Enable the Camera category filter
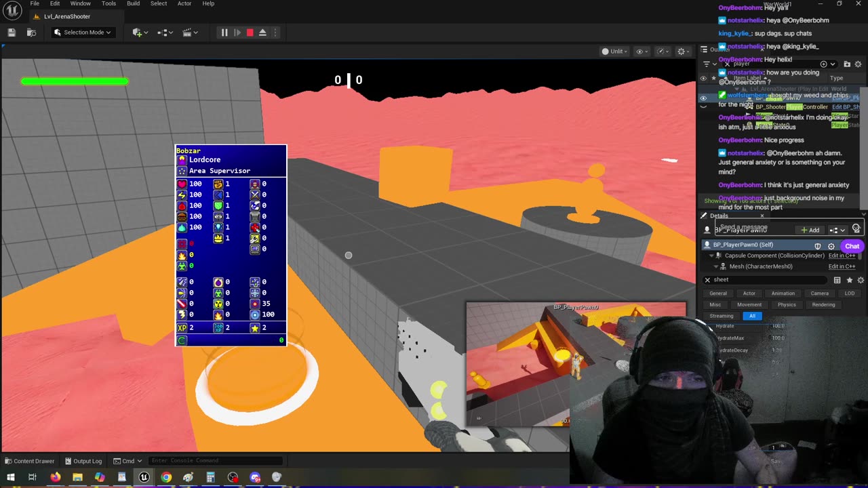 point(819,293)
